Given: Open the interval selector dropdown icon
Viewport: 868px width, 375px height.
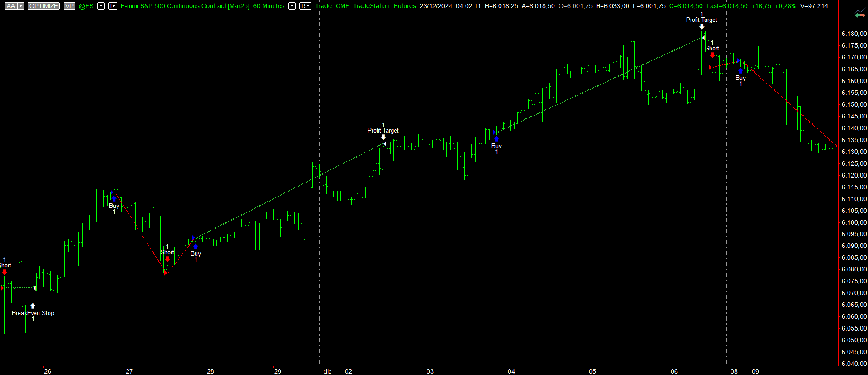Looking at the screenshot, I should tap(113, 6).
